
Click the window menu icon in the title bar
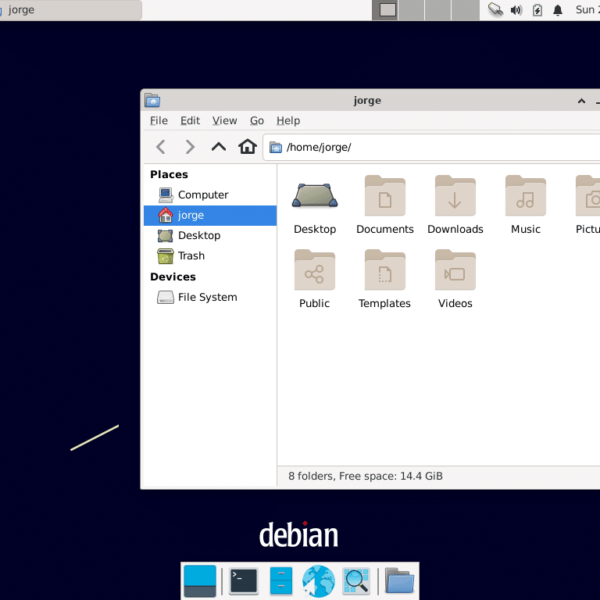pos(152,101)
